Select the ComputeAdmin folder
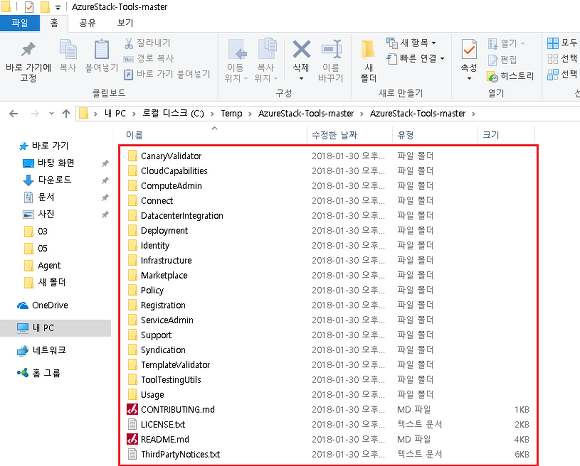 [x=171, y=185]
